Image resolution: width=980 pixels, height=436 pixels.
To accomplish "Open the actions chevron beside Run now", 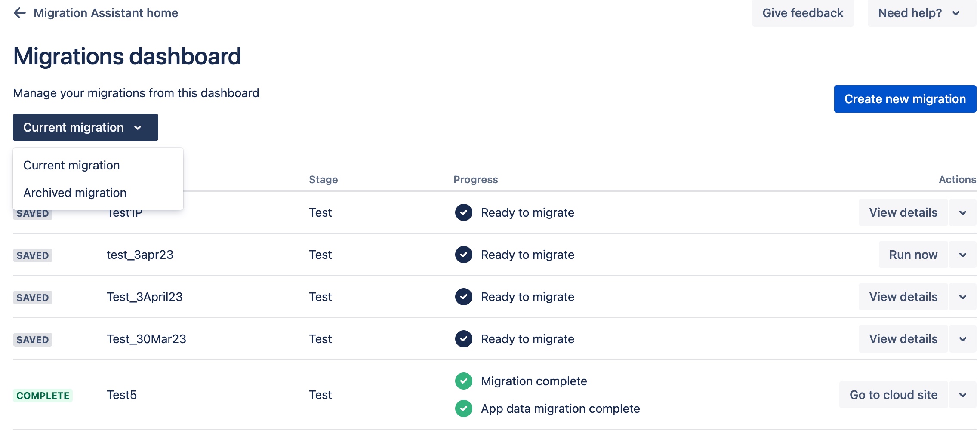I will 962,255.
